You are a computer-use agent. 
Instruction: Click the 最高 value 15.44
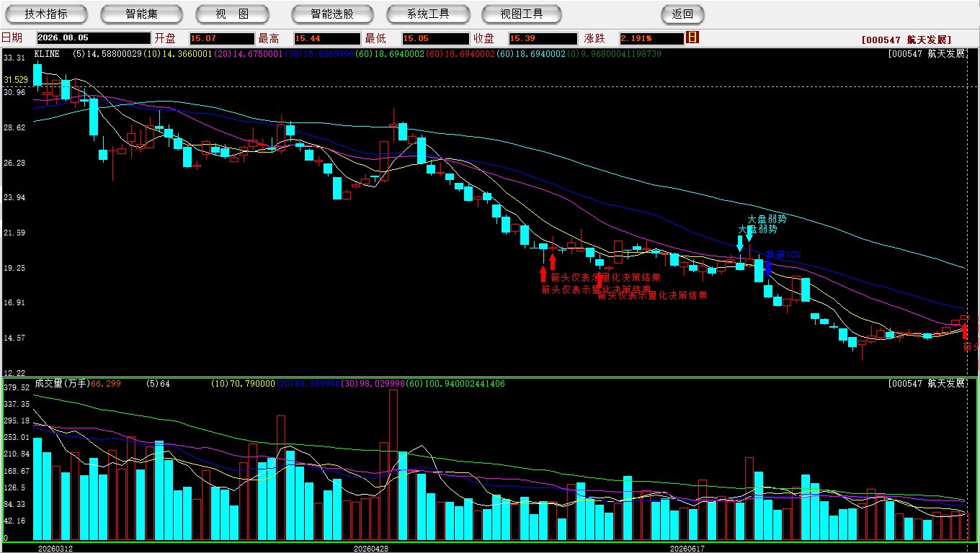pos(326,38)
